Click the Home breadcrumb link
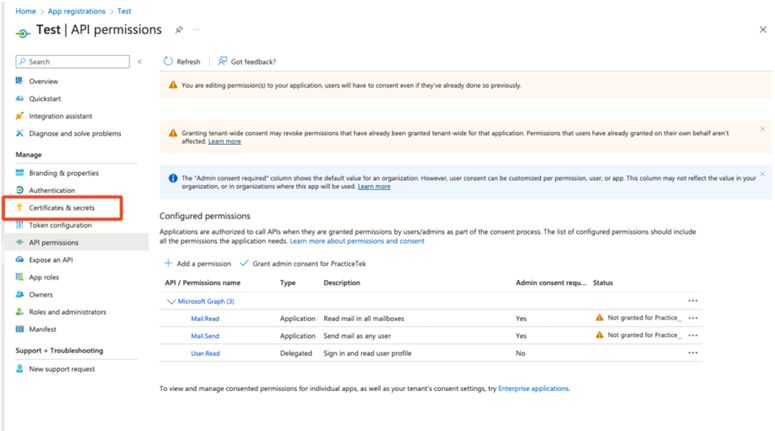The image size is (775, 431). [26, 11]
